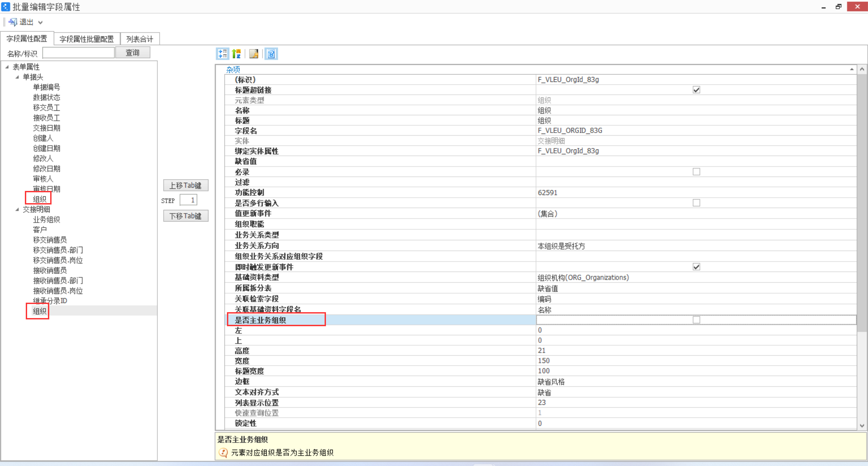Toggle 标题超链接 checkbox
868x466 pixels.
[x=696, y=90]
